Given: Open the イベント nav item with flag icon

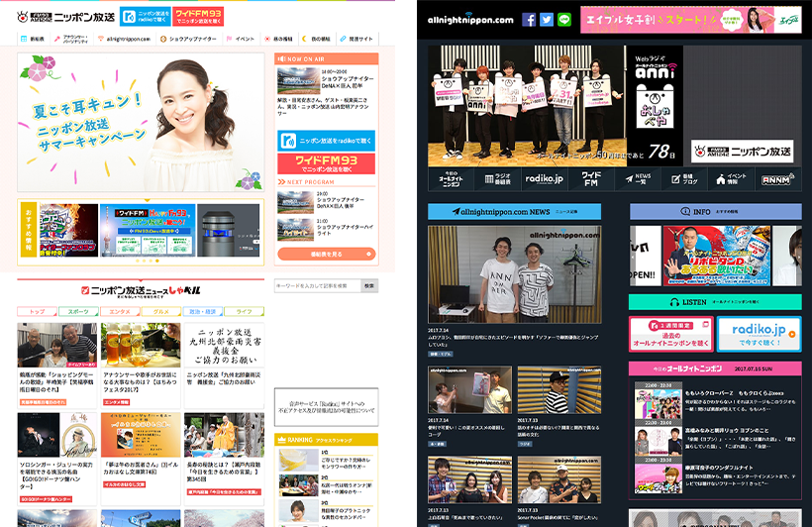Looking at the screenshot, I should click(x=241, y=39).
